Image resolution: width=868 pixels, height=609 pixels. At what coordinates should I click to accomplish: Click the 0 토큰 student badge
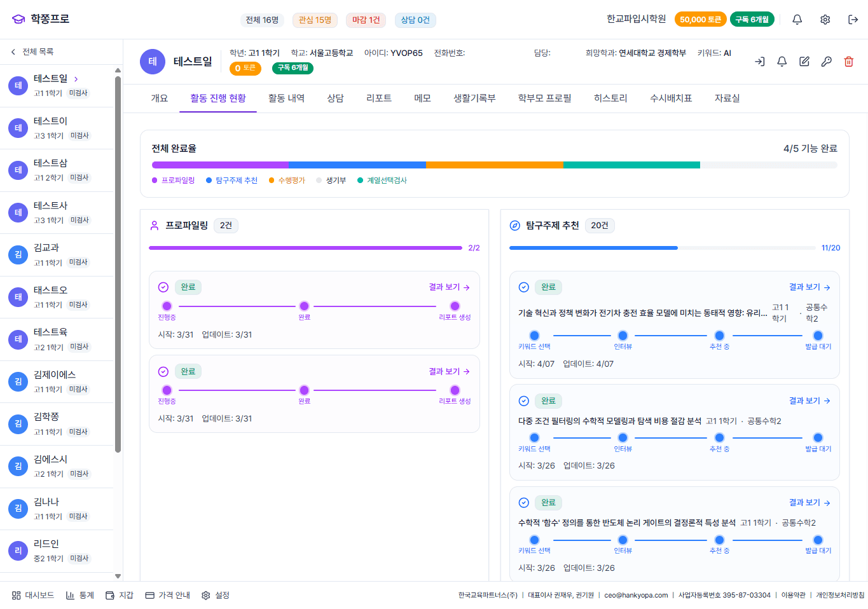pos(245,68)
